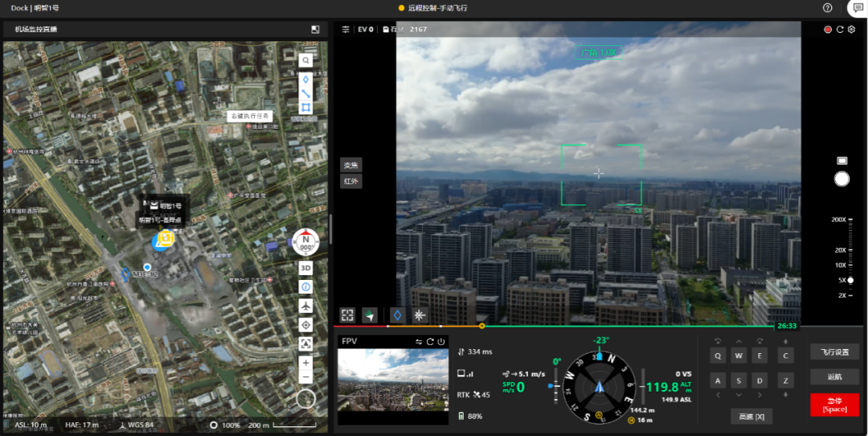This screenshot has height=436, width=868.
Task: Open the map info panel
Action: [x=305, y=287]
